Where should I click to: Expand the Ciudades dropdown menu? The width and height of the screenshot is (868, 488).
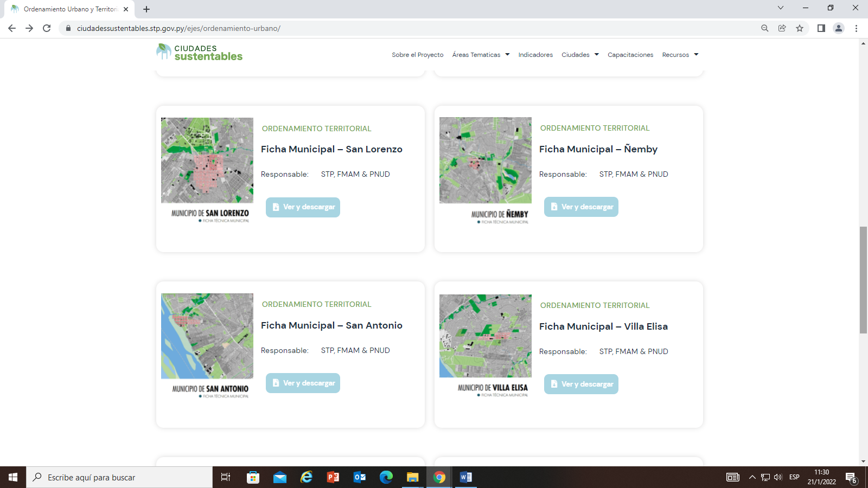(580, 55)
